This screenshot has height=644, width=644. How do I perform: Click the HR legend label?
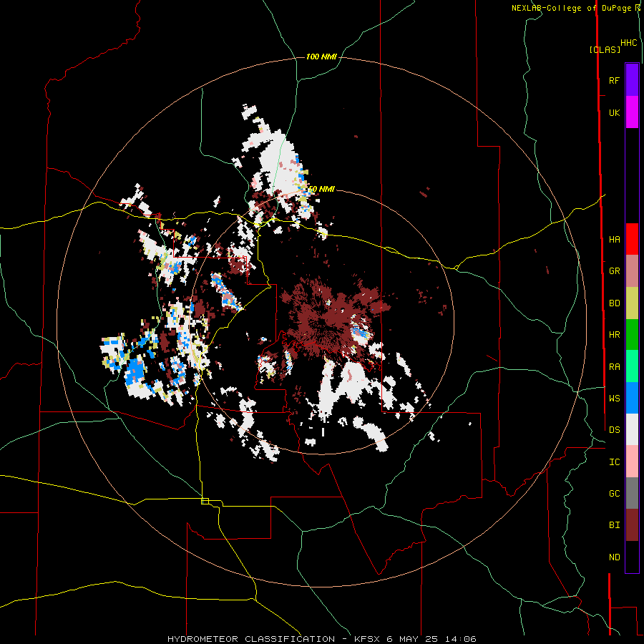pyautogui.click(x=614, y=335)
